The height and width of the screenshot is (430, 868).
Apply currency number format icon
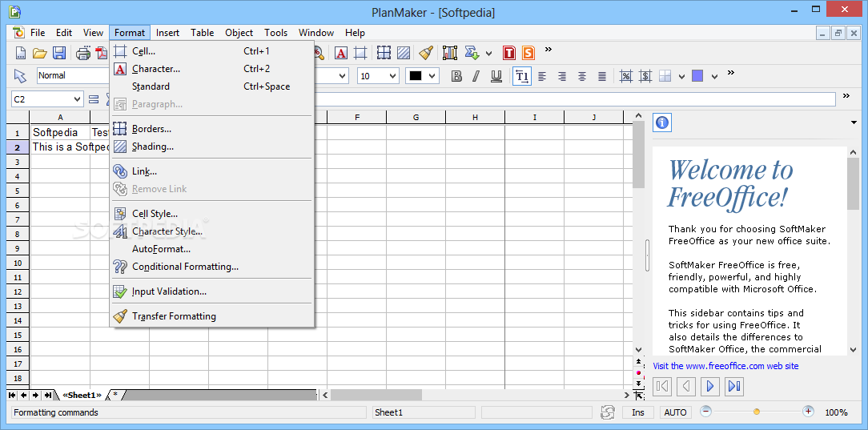[645, 76]
